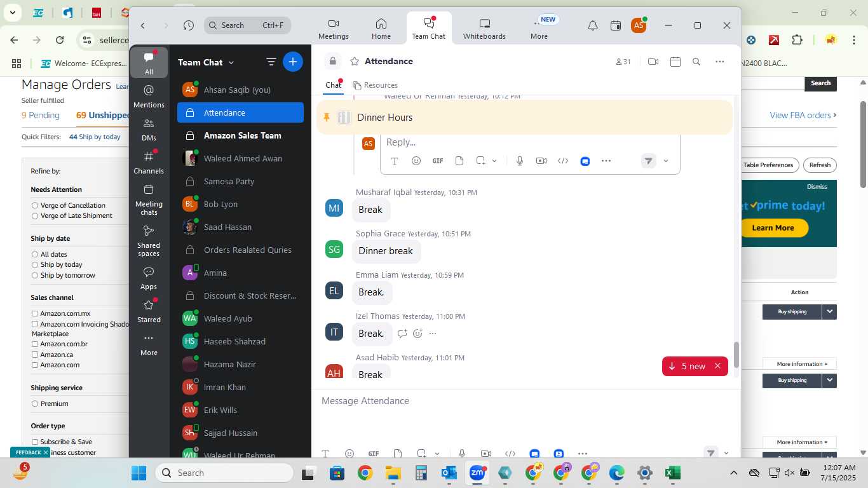The width and height of the screenshot is (868, 488).
Task: Open the More tab with NEW badge
Action: click(539, 29)
